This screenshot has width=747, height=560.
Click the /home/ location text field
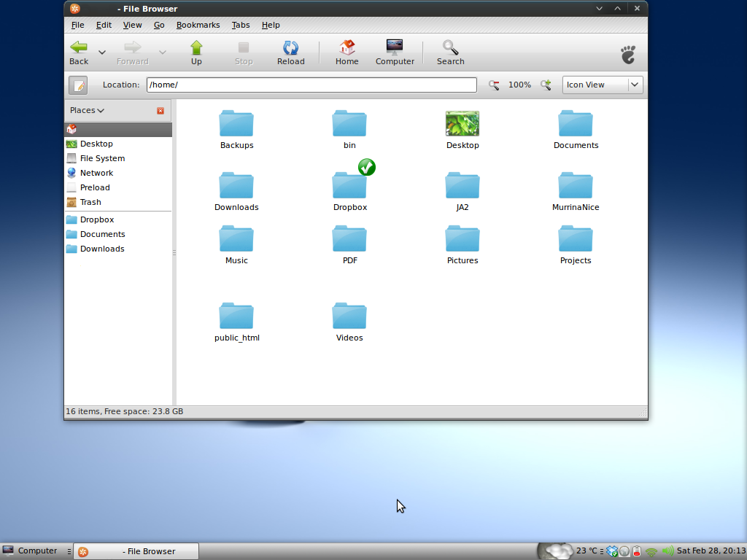point(311,85)
